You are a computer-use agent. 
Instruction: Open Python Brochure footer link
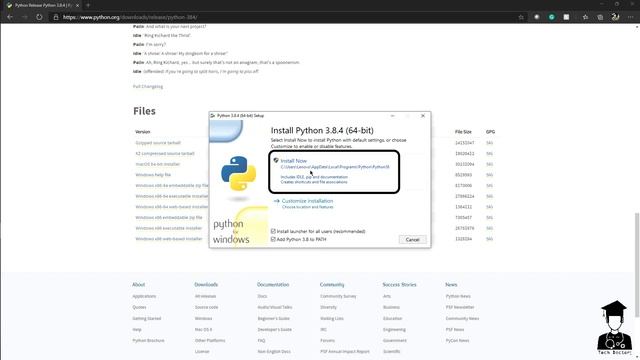coord(148,340)
